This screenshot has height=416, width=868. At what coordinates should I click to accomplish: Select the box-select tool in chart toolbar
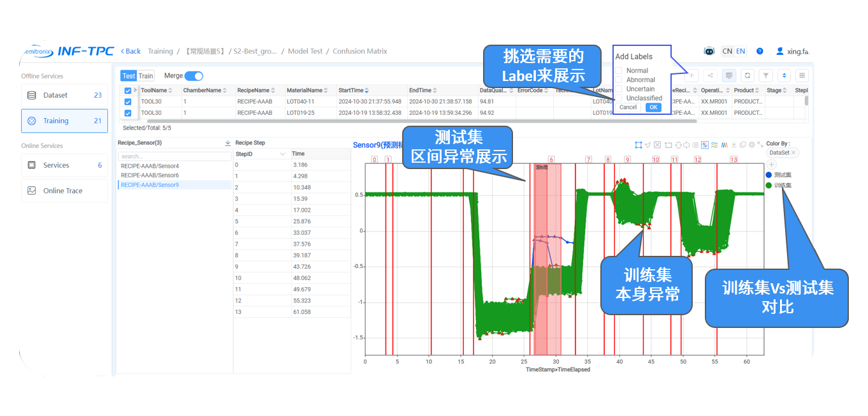(x=639, y=145)
